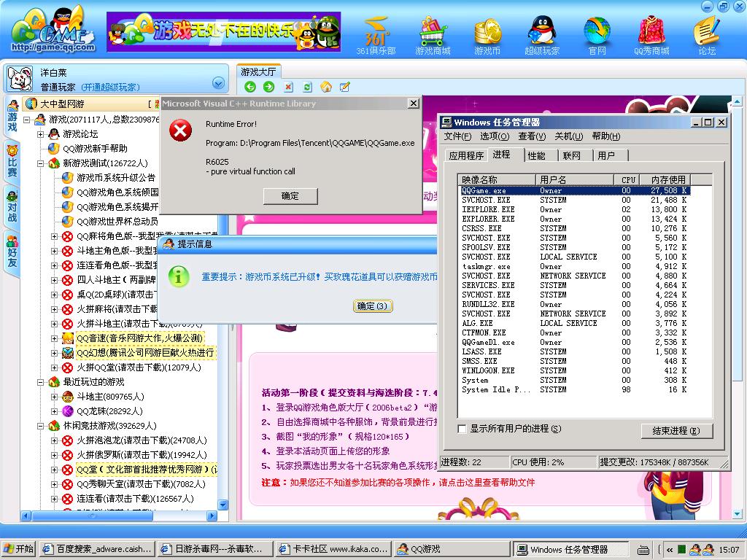Open the 开始 Start button
Image resolution: width=747 pixels, height=560 pixels.
pyautogui.click(x=18, y=549)
